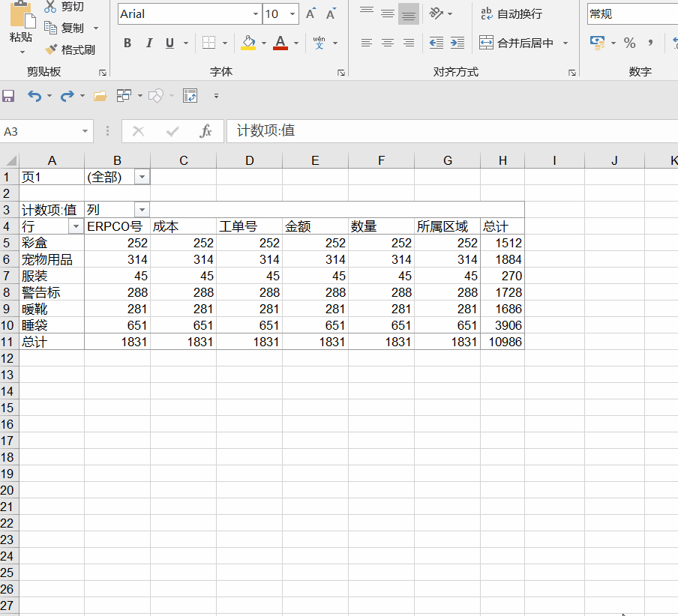Open paste options dropdown under 粘贴
This screenshot has height=616, width=678.
[x=22, y=52]
